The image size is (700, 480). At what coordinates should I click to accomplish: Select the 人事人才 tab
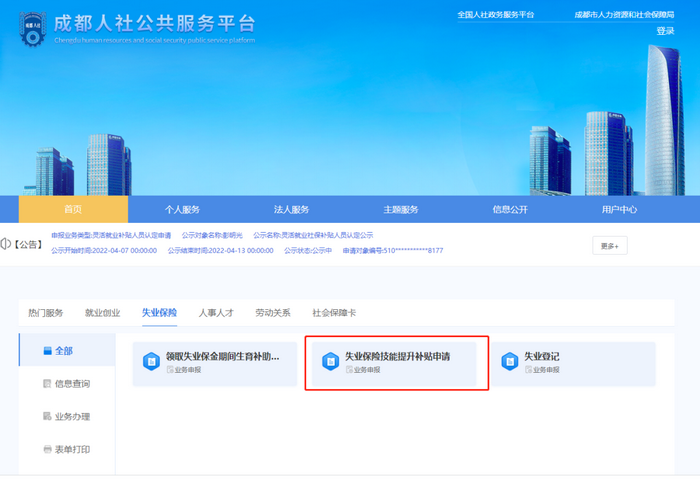[x=215, y=313]
